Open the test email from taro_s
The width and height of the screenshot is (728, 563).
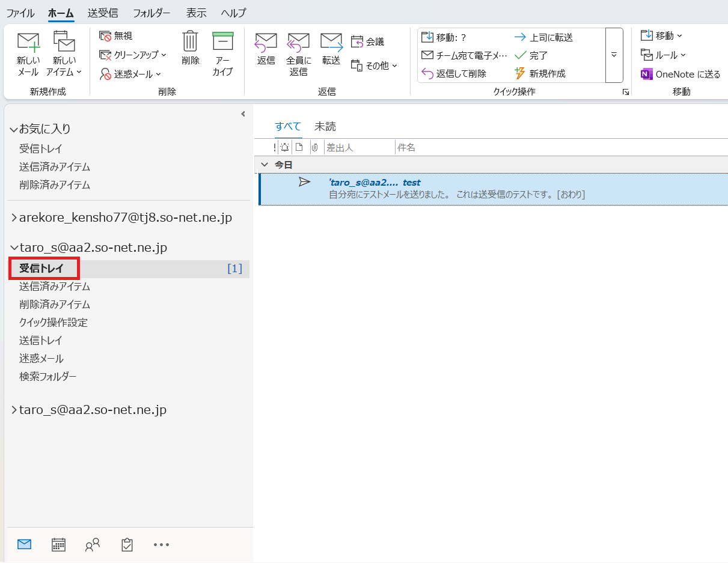click(457, 189)
